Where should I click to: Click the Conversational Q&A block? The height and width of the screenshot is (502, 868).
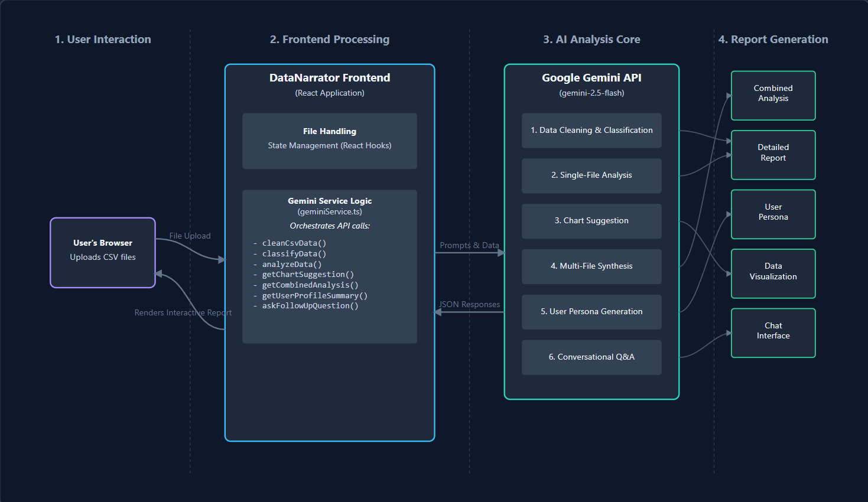(591, 357)
